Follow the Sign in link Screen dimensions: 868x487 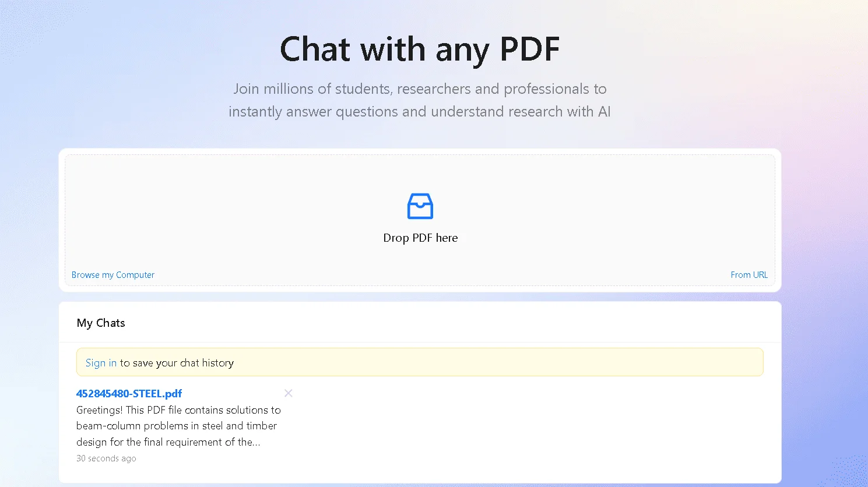coord(101,363)
